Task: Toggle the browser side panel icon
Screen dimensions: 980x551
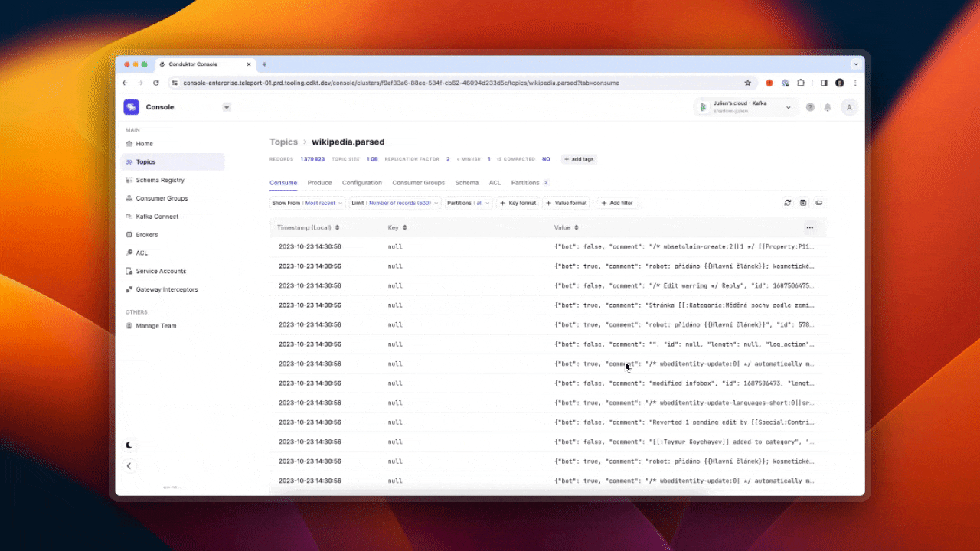Action: [x=824, y=83]
